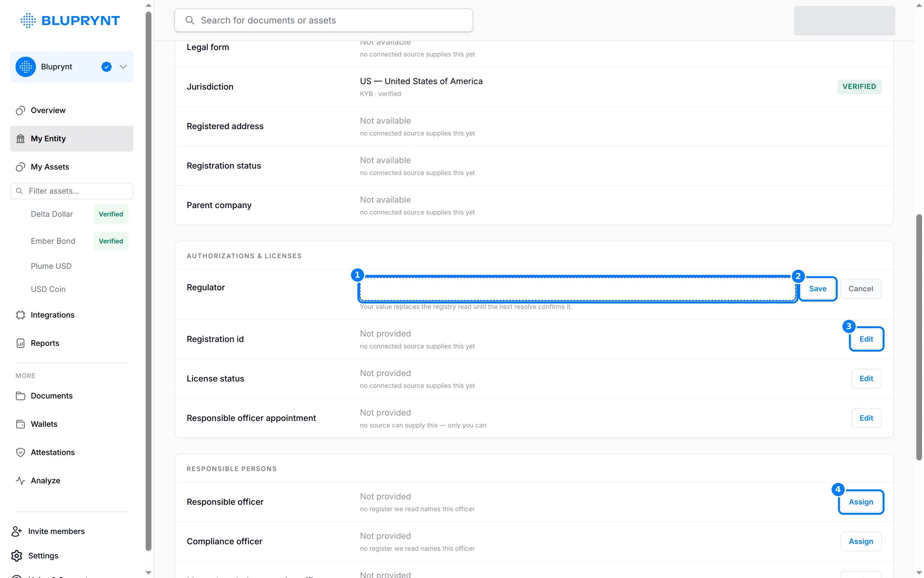Open Overview from the sidebar
The image size is (924, 578).
(72, 110)
